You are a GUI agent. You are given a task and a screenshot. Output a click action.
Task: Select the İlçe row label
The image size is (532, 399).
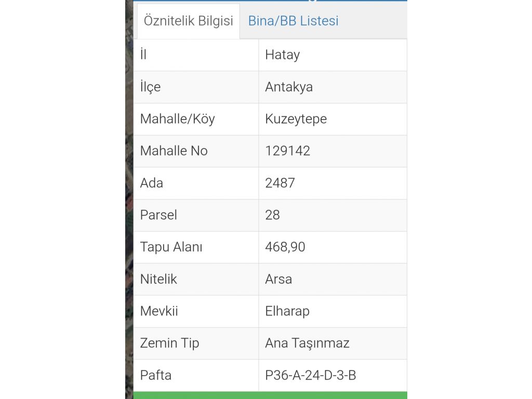pos(150,87)
